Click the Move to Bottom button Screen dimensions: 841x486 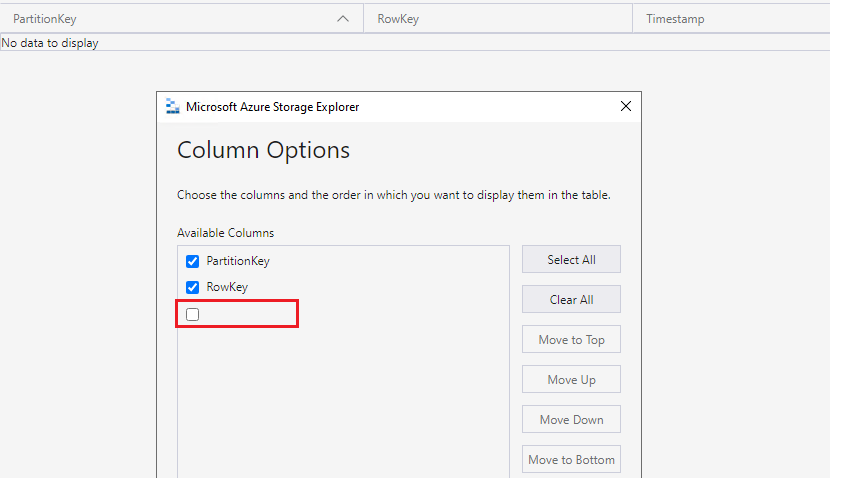coord(571,460)
